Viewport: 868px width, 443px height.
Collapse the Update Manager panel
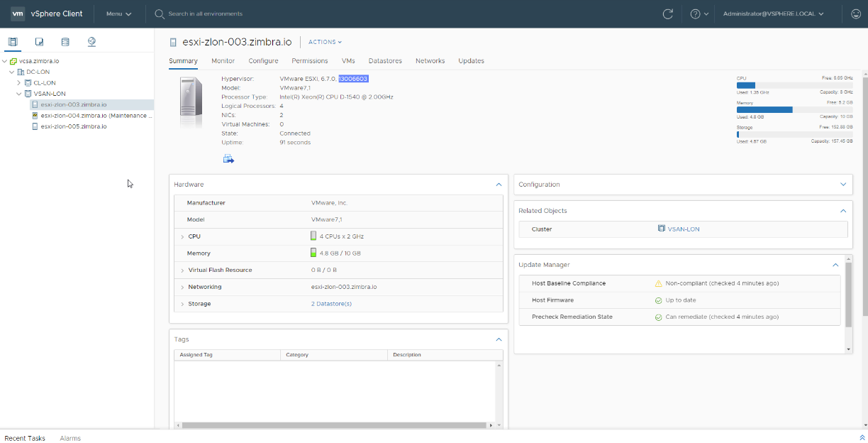click(x=835, y=265)
